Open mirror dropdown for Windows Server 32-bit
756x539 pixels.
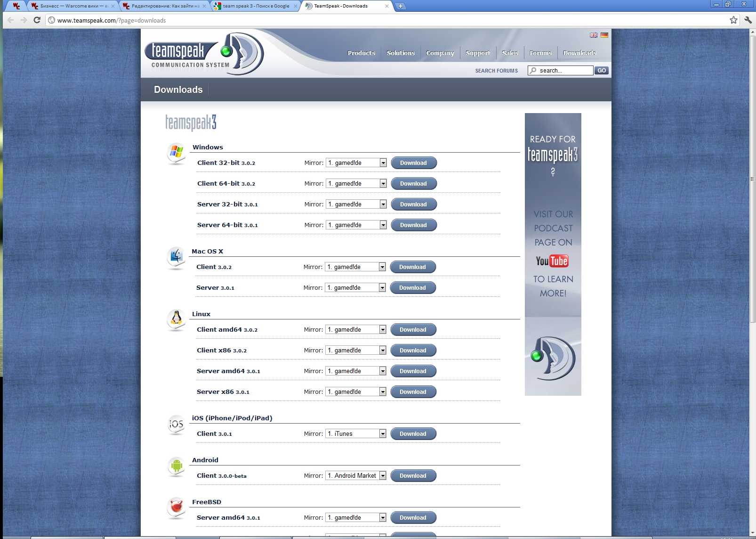pyautogui.click(x=356, y=204)
